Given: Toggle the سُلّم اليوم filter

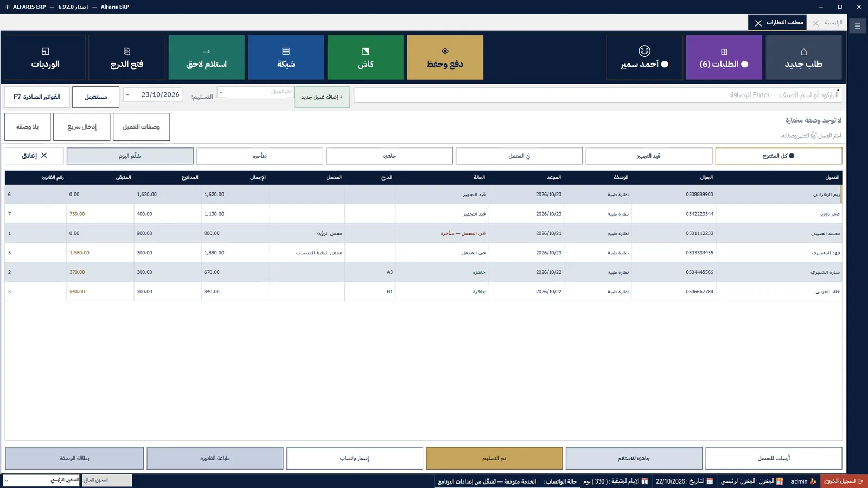Looking at the screenshot, I should click(x=130, y=156).
